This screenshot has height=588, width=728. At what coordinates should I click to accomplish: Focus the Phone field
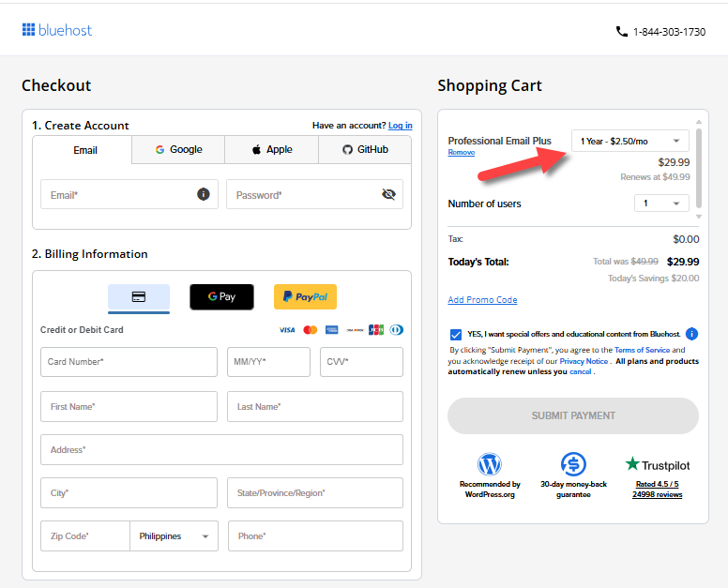315,536
